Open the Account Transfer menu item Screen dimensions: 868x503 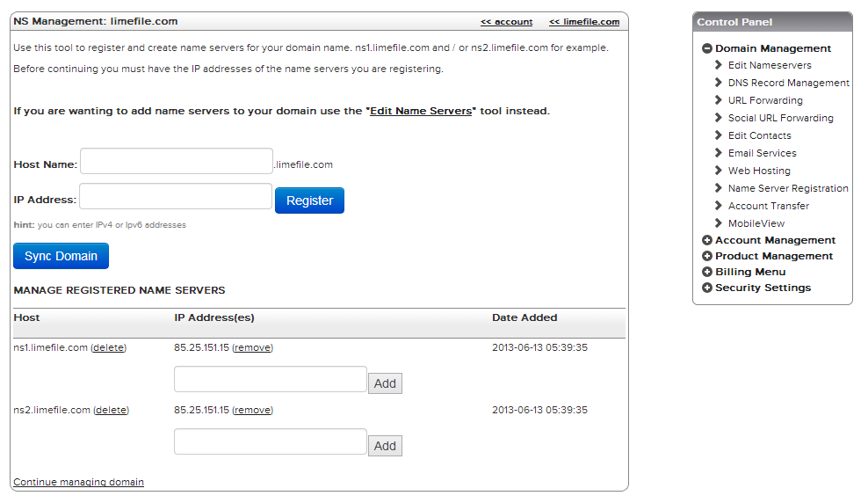click(x=768, y=206)
